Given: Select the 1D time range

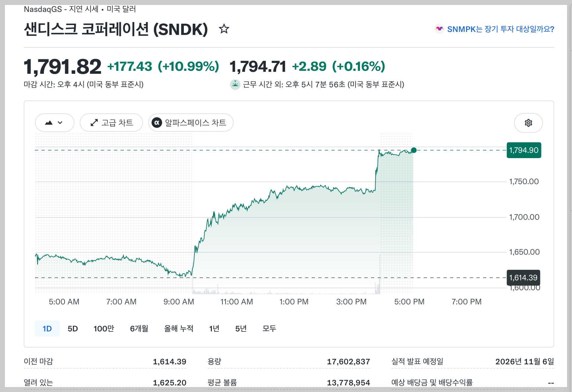Looking at the screenshot, I should pyautogui.click(x=47, y=328).
